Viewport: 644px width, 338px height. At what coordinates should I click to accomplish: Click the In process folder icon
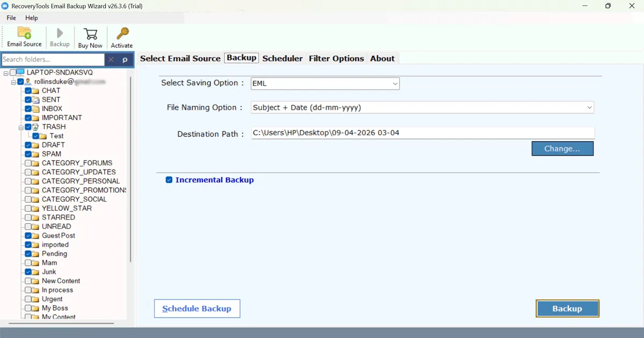[x=36, y=290]
